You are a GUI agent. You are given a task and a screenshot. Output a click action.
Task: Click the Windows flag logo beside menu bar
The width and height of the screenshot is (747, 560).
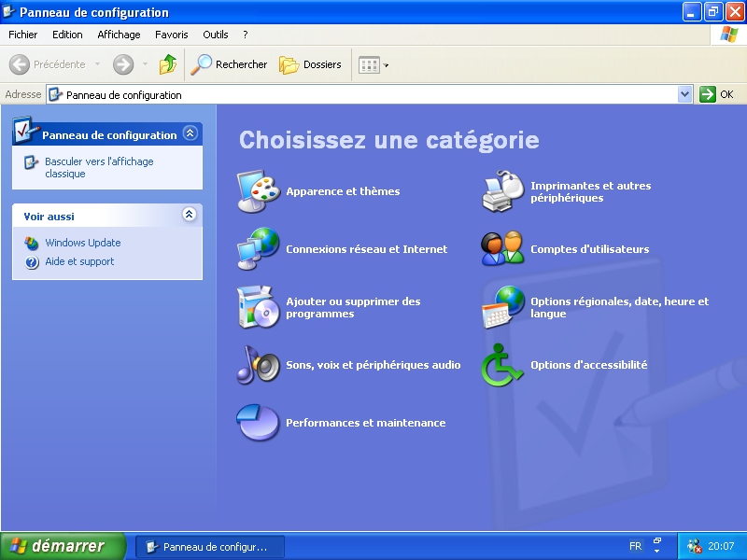[728, 35]
